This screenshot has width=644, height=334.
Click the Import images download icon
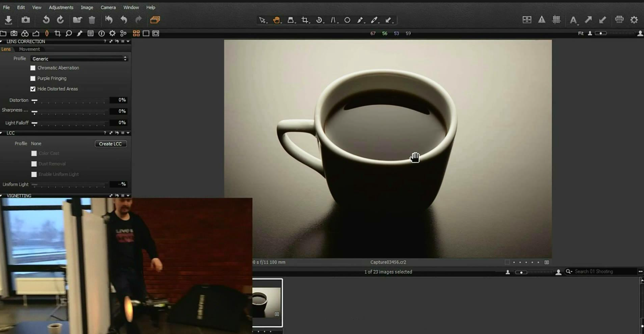pyautogui.click(x=8, y=20)
